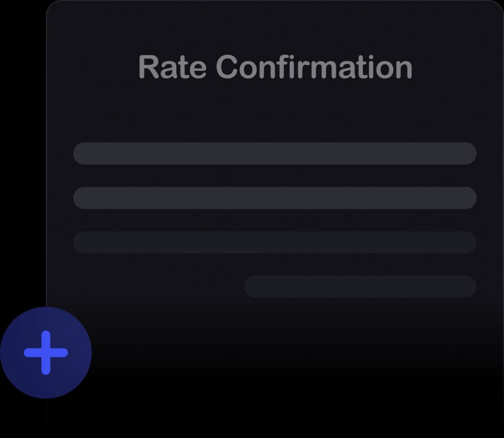Screen dimensions: 504x438
Task: Select the second placeholder text line
Action: click(x=275, y=198)
